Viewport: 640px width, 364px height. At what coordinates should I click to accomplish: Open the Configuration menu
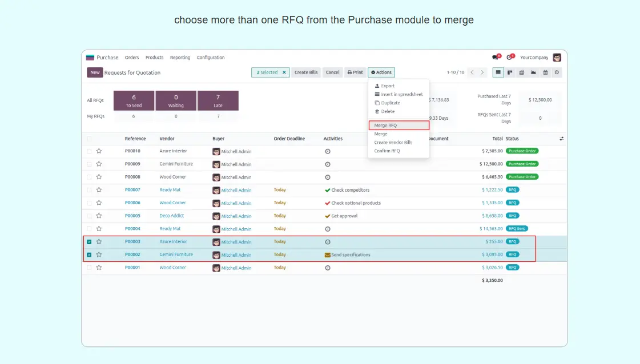pos(211,58)
